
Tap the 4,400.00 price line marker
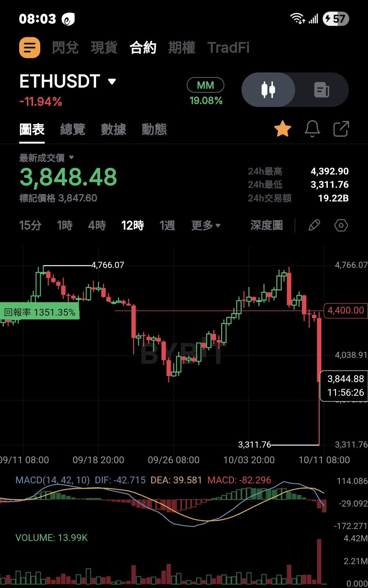point(346,311)
